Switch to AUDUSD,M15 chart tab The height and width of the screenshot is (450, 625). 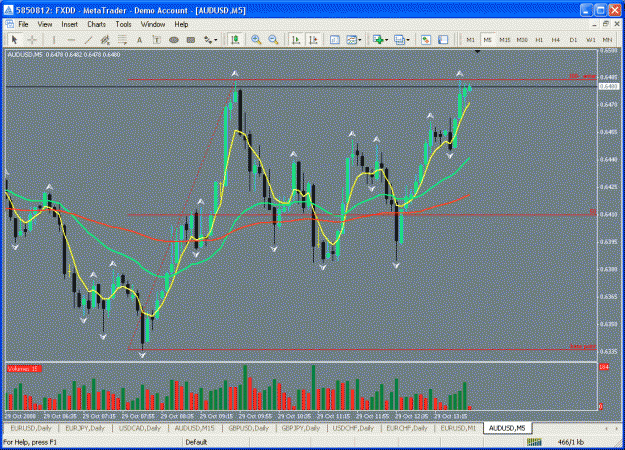pos(195,428)
